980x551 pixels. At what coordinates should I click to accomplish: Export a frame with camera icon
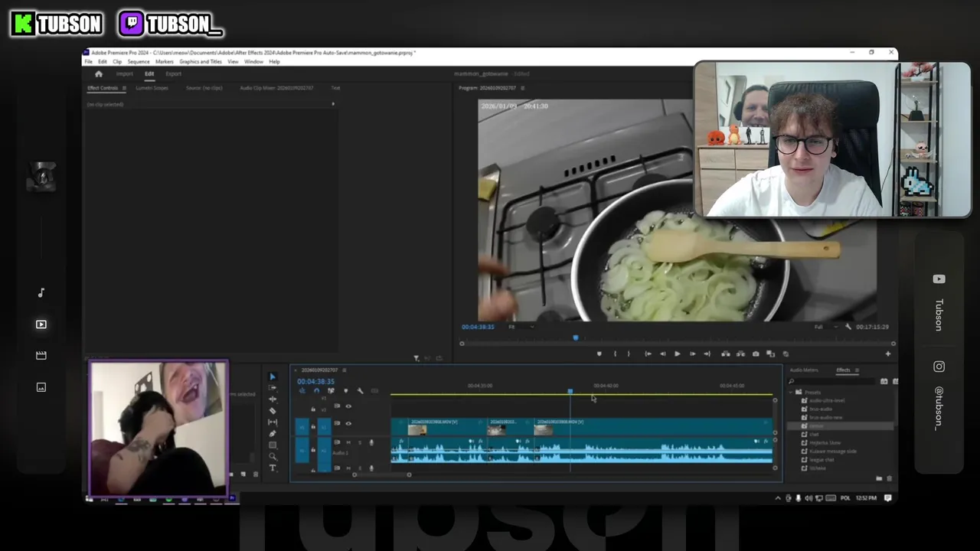pos(756,354)
